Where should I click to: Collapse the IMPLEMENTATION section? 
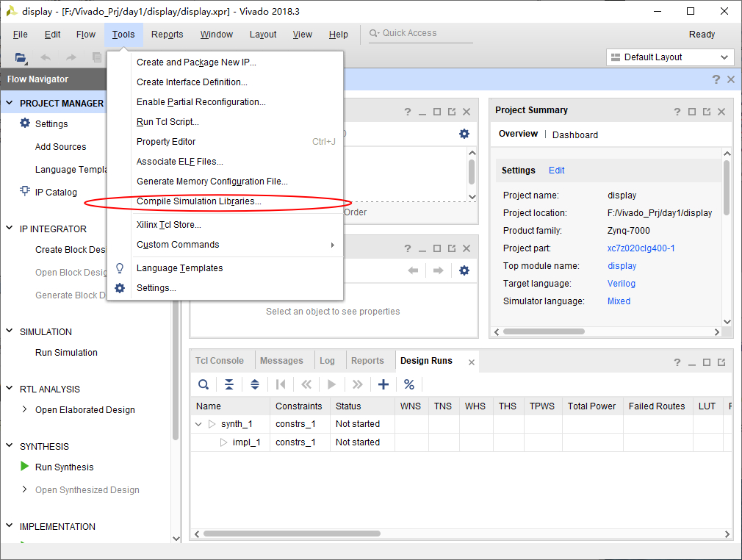[x=10, y=525]
